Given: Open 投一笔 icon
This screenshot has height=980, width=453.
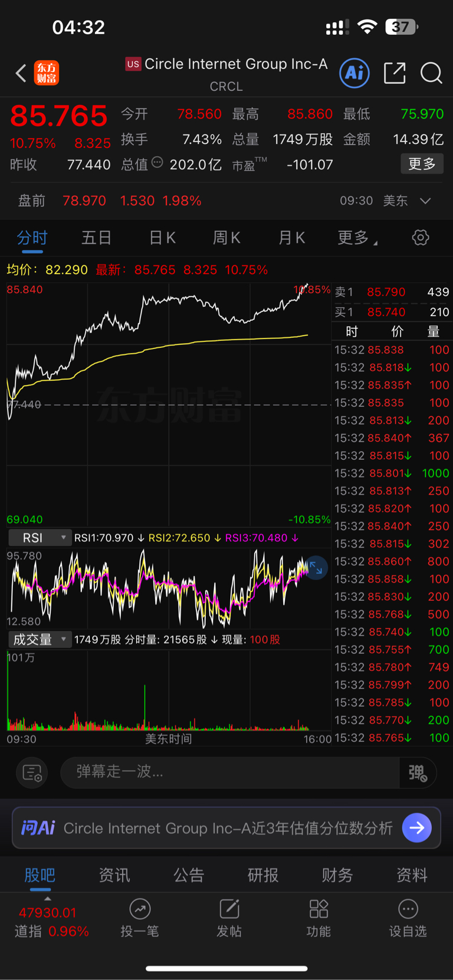Looking at the screenshot, I should pyautogui.click(x=140, y=909).
